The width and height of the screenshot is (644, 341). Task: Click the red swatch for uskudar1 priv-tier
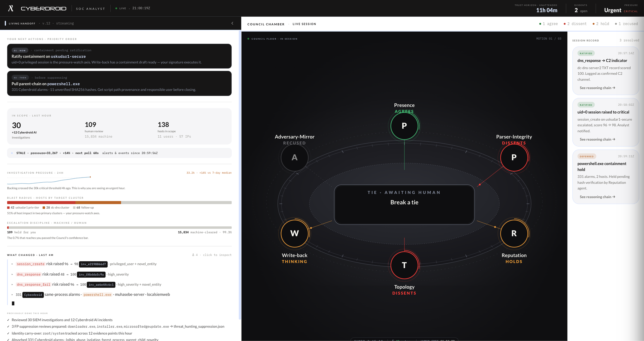(8, 208)
